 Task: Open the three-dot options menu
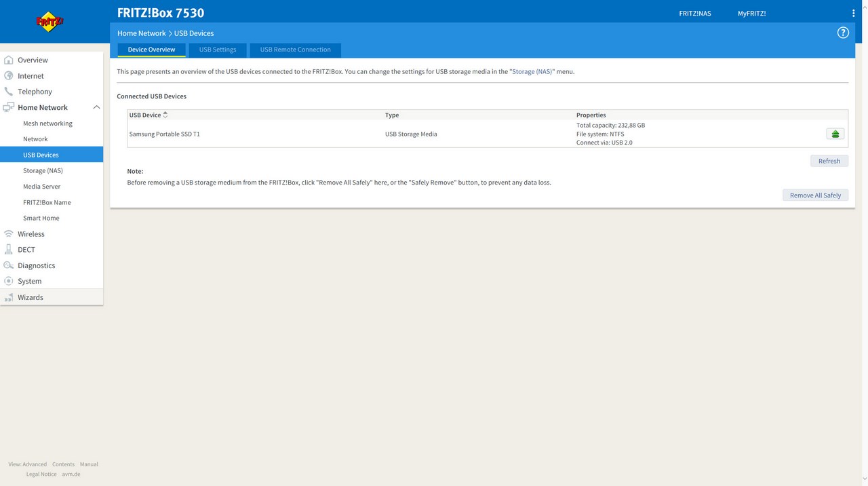tap(853, 13)
